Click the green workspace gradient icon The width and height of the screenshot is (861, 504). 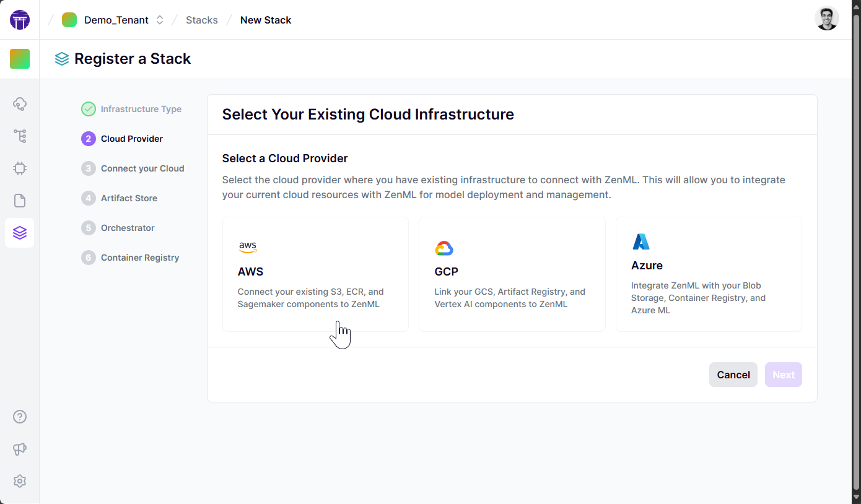(20, 59)
